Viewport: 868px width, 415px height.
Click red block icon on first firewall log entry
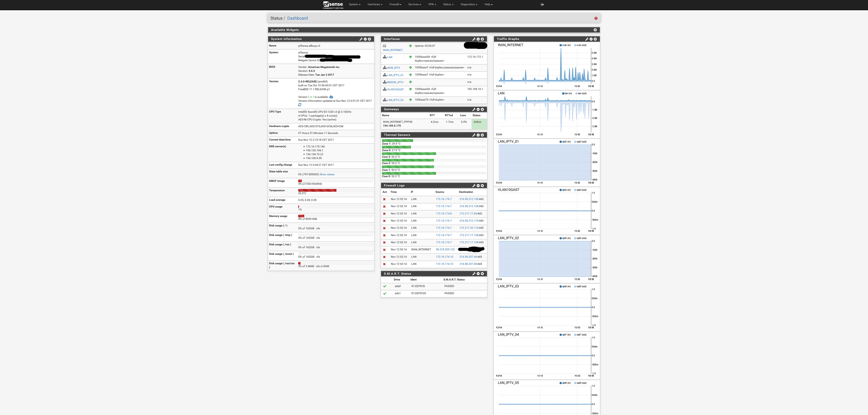click(384, 199)
